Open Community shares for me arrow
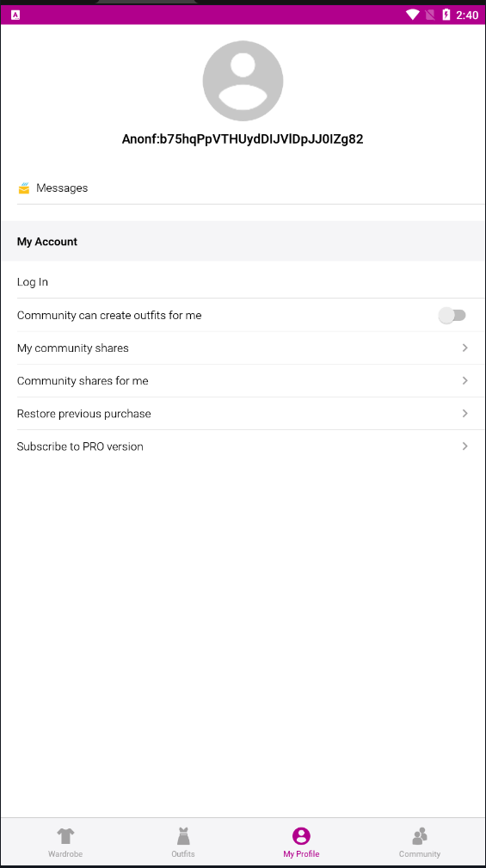Image resolution: width=486 pixels, height=868 pixels. pyautogui.click(x=465, y=381)
